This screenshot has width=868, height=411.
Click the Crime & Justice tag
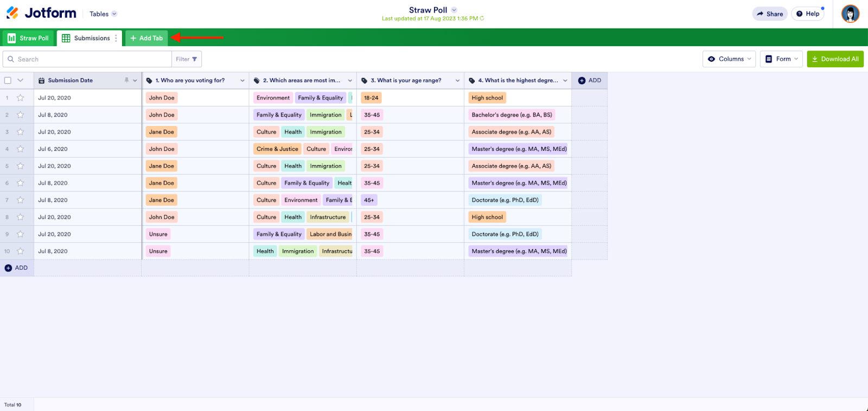click(x=277, y=149)
